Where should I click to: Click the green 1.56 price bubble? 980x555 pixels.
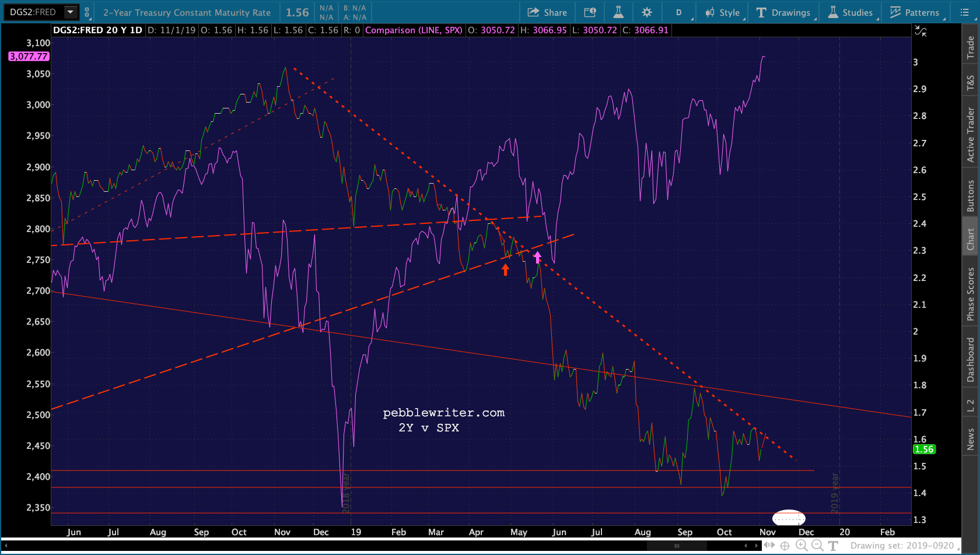[924, 449]
